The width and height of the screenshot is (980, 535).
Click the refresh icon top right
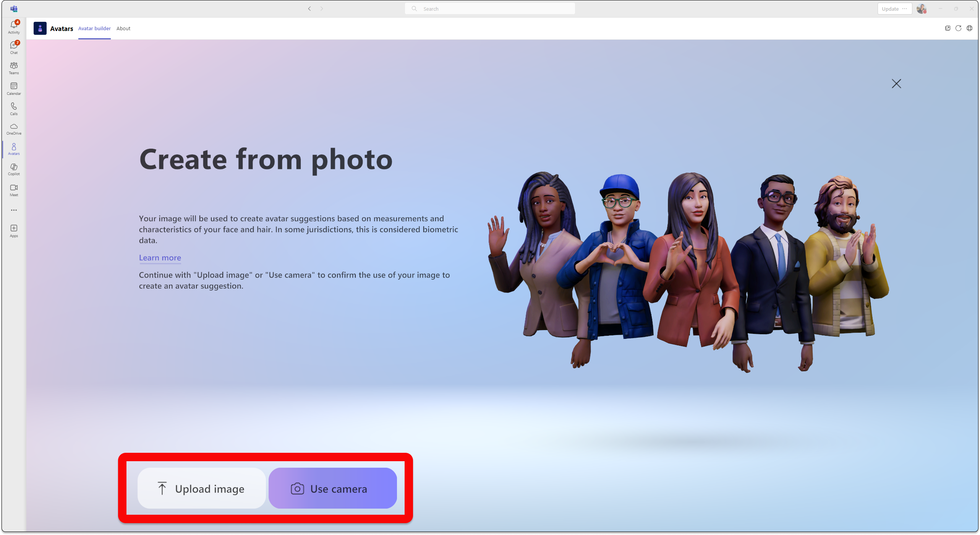click(958, 28)
